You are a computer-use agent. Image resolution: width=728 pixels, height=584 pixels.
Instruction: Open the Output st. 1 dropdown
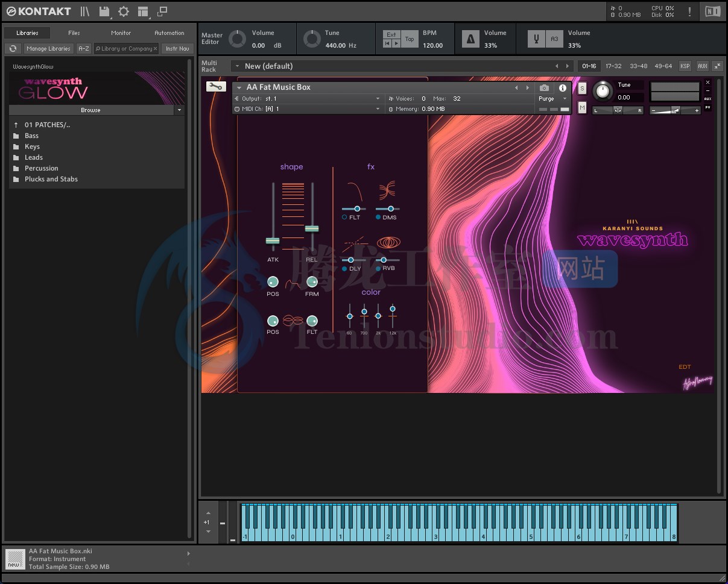point(308,99)
